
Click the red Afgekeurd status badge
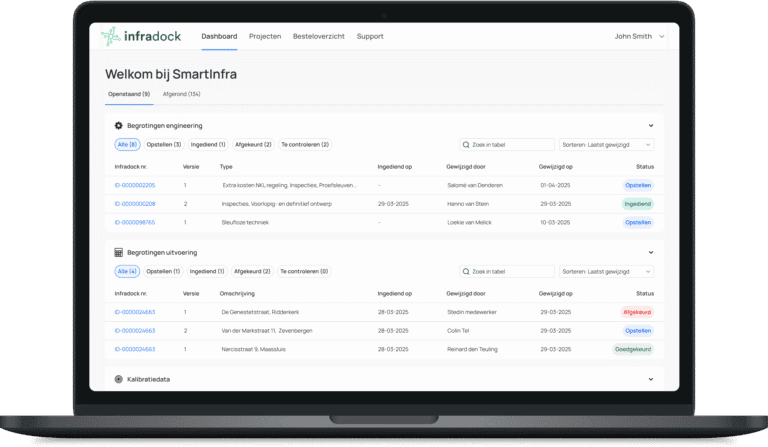tap(637, 312)
